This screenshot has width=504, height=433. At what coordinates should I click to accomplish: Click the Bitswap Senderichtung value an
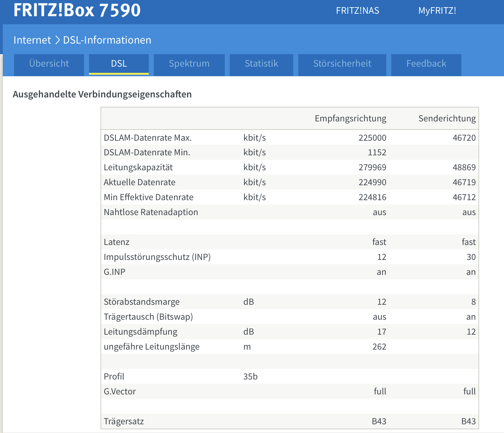[471, 317]
